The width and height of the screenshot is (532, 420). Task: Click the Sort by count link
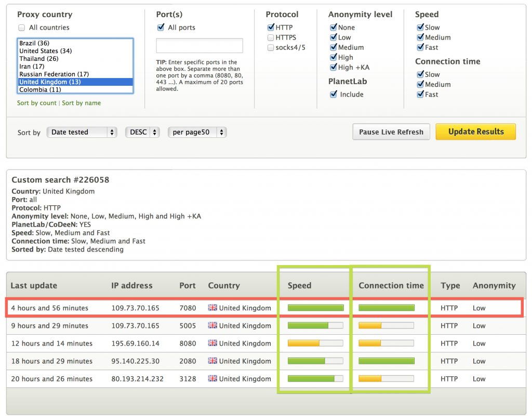37,103
